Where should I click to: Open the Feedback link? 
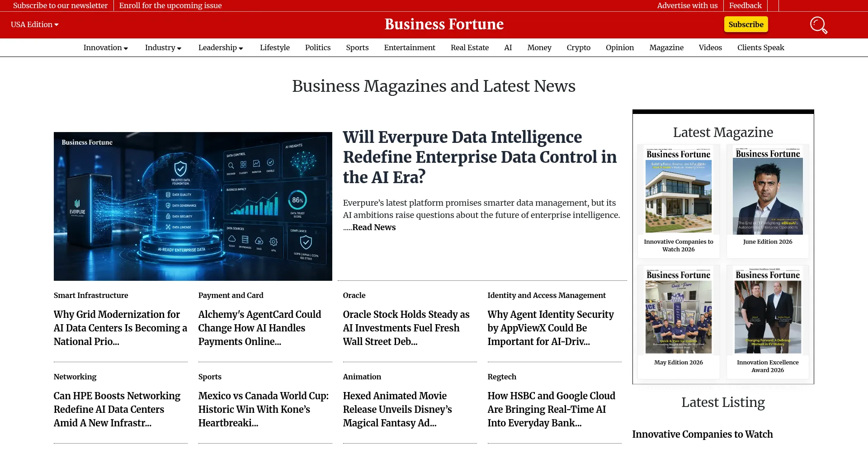745,5
